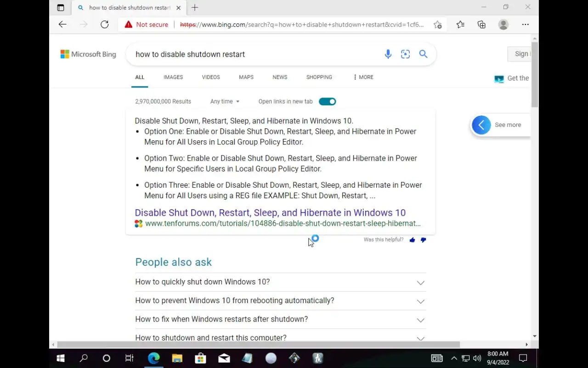Open the www.tenforums.com tutorial URL

pos(283,224)
